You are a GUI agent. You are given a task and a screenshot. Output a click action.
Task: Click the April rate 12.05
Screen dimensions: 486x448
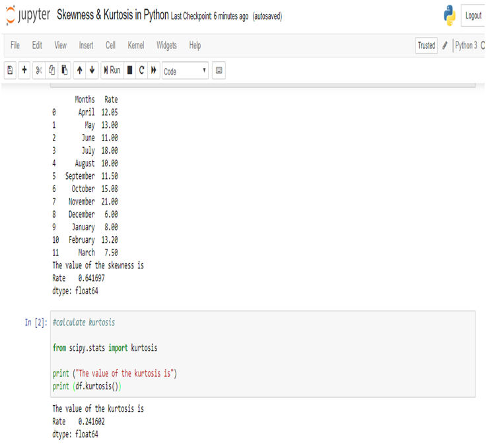click(x=110, y=112)
